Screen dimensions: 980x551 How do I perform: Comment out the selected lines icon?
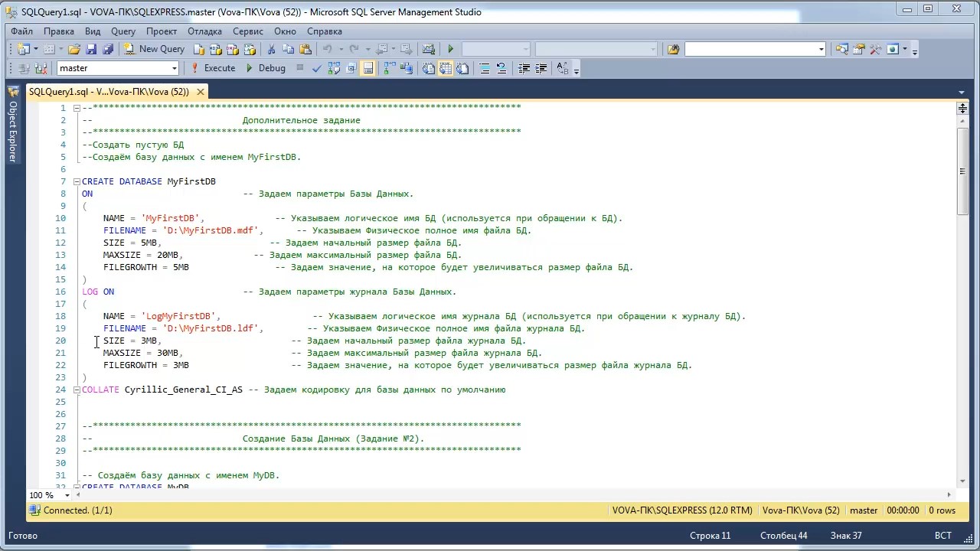[x=485, y=68]
